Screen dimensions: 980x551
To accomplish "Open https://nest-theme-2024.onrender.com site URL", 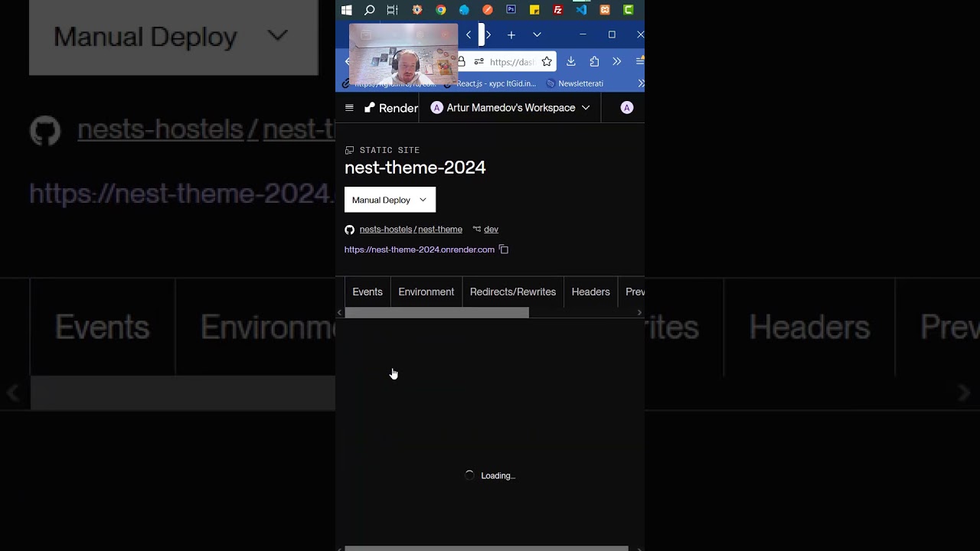I will tap(420, 249).
